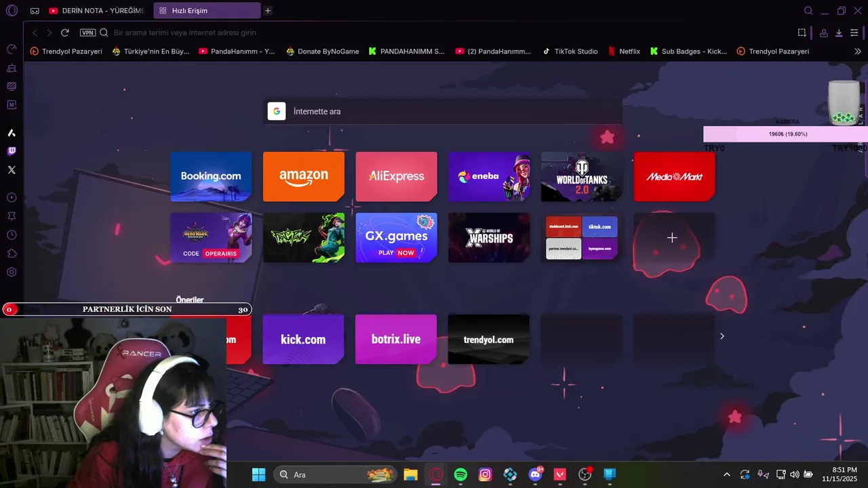This screenshot has width=868, height=488.
Task: Switch to DERİN NOTA YouTube tab
Action: (x=96, y=11)
